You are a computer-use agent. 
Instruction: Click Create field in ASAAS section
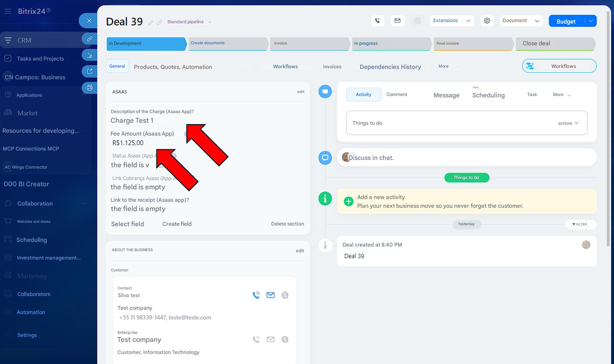tap(177, 224)
